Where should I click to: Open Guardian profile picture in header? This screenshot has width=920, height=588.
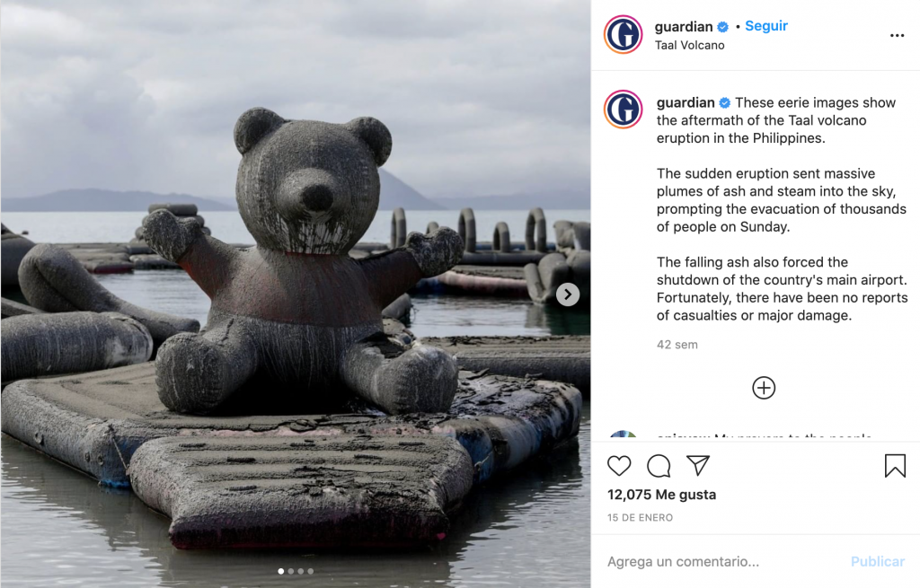[624, 35]
